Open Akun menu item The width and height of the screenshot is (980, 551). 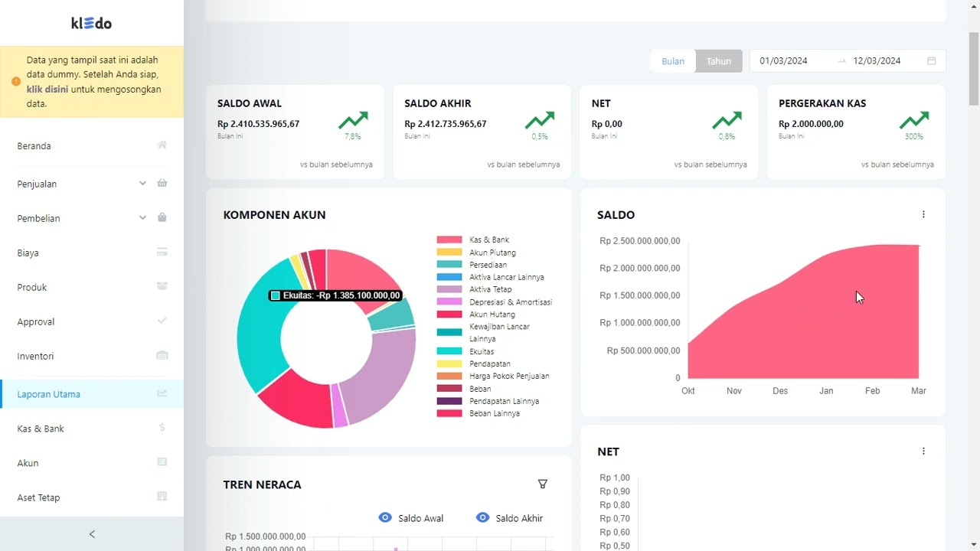[92, 463]
